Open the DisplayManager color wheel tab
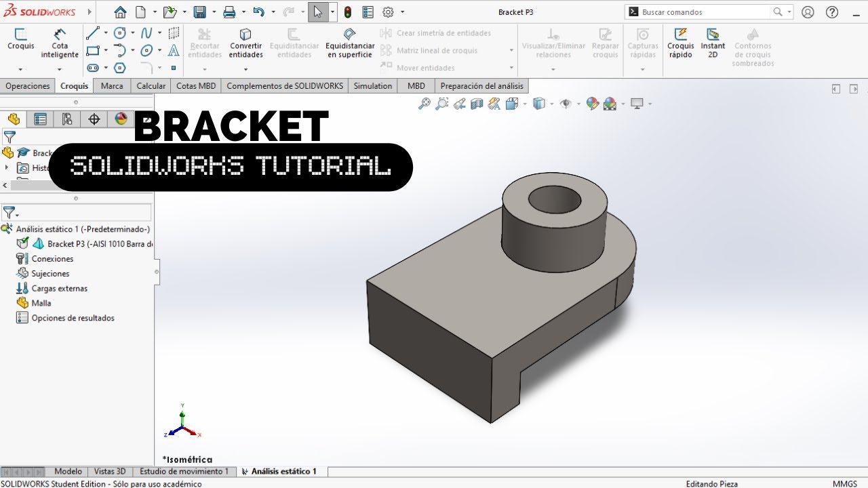The height and width of the screenshot is (488, 868). (121, 119)
